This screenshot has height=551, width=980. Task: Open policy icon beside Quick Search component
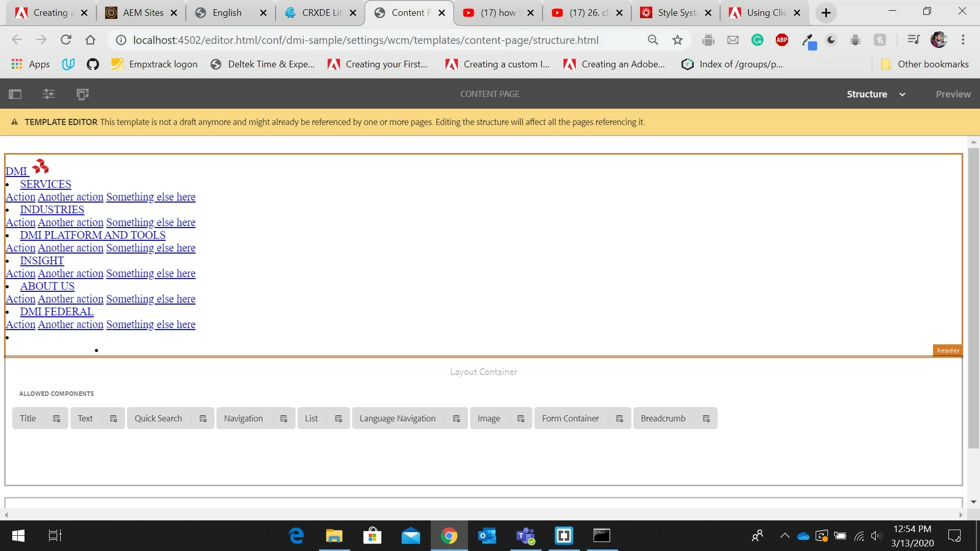(x=203, y=418)
